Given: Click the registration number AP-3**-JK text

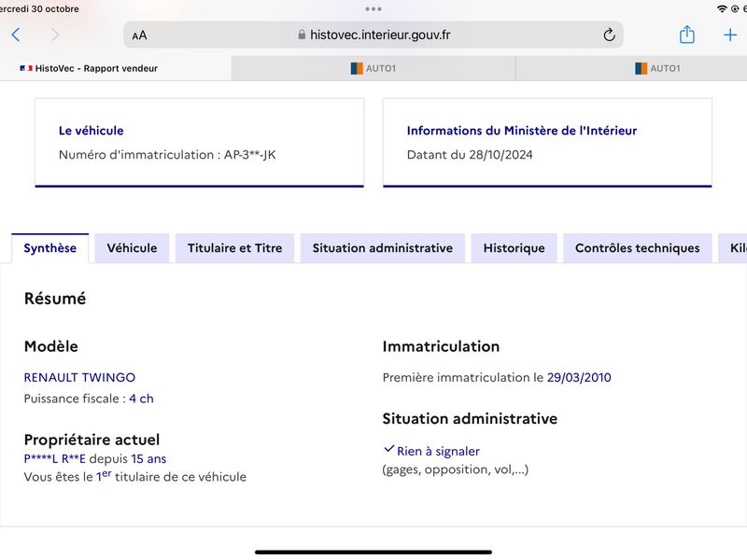Looking at the screenshot, I should (x=249, y=155).
